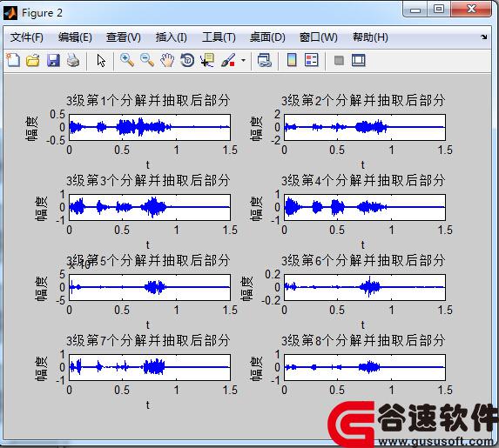The height and width of the screenshot is (448, 499).
Task: Click the 幅度 y-label of subplot 1
Action: pyautogui.click(x=31, y=128)
